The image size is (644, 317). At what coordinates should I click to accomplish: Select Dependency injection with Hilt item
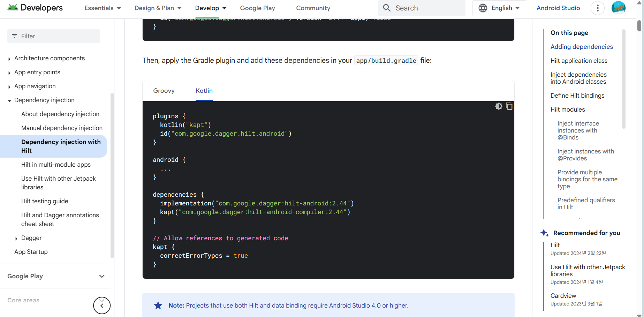click(x=53, y=146)
